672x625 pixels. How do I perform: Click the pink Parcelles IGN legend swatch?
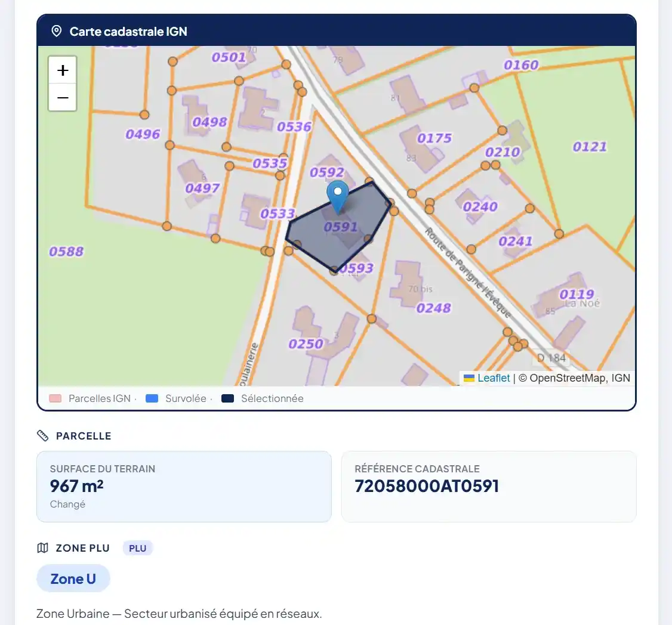point(56,398)
